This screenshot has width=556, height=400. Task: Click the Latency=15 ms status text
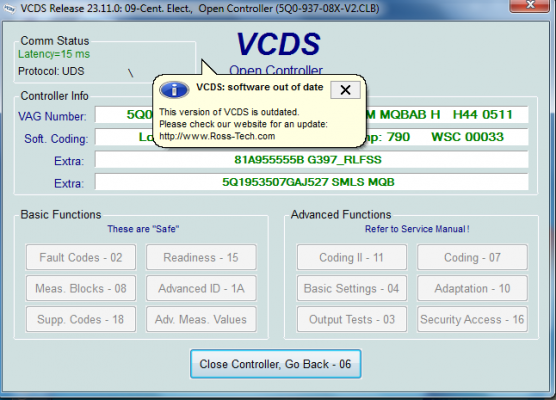[x=54, y=54]
